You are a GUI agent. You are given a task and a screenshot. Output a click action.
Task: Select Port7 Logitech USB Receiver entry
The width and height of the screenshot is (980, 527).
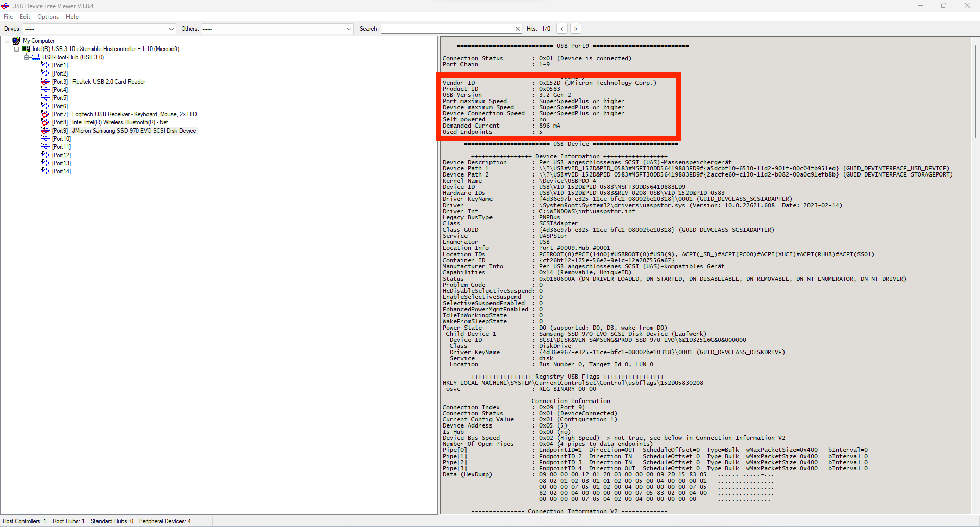tap(124, 114)
